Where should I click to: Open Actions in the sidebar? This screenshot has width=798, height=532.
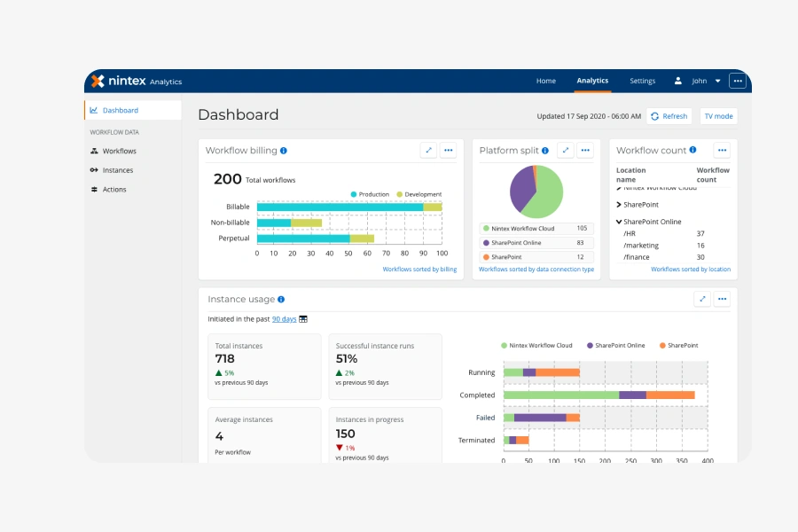coord(114,190)
